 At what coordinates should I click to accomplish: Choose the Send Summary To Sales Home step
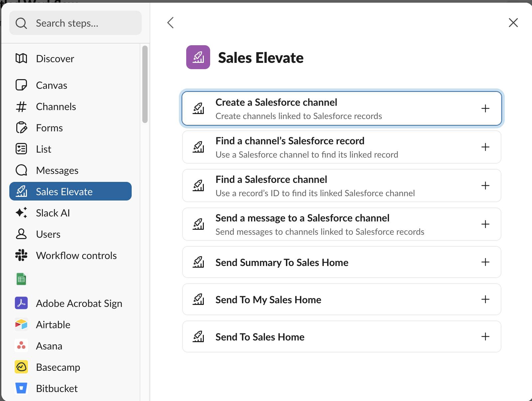[342, 262]
